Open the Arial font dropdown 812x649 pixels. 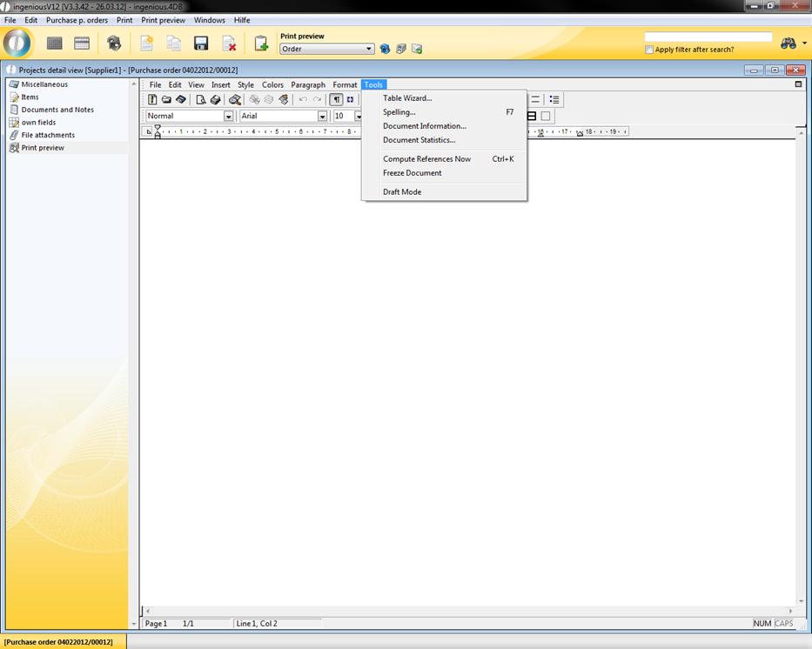click(x=322, y=116)
